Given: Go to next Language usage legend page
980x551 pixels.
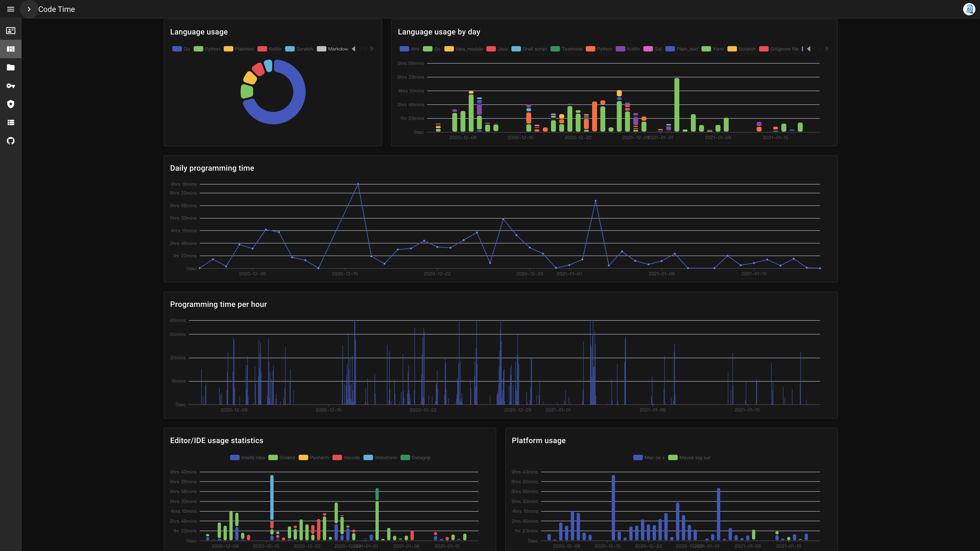Looking at the screenshot, I should point(372,49).
